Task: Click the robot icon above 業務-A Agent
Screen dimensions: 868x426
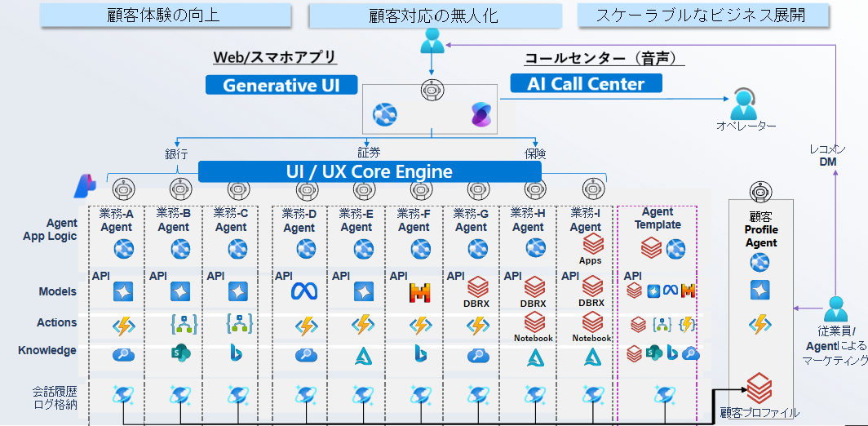Action: [123, 190]
